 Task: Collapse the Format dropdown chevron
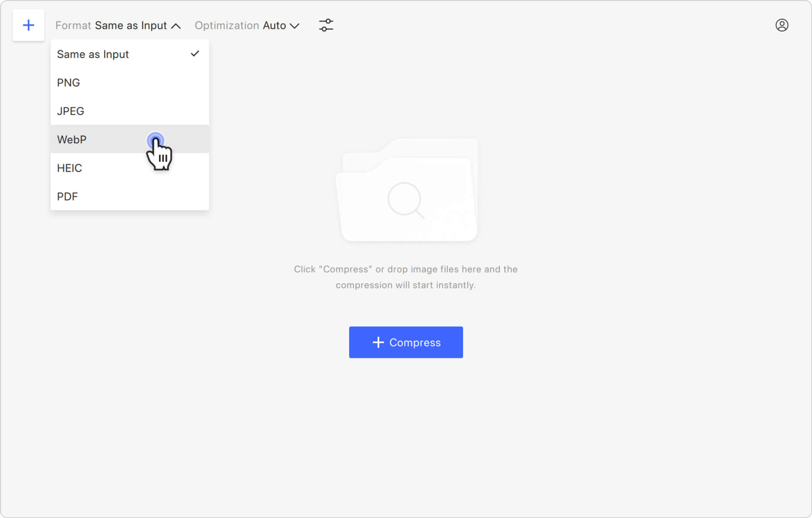coord(176,26)
